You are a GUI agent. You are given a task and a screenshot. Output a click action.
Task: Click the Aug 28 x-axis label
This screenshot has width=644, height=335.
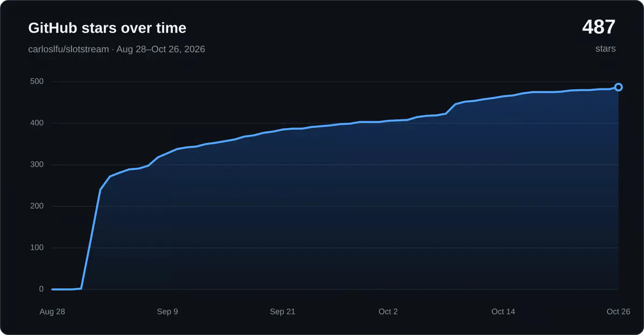52,311
